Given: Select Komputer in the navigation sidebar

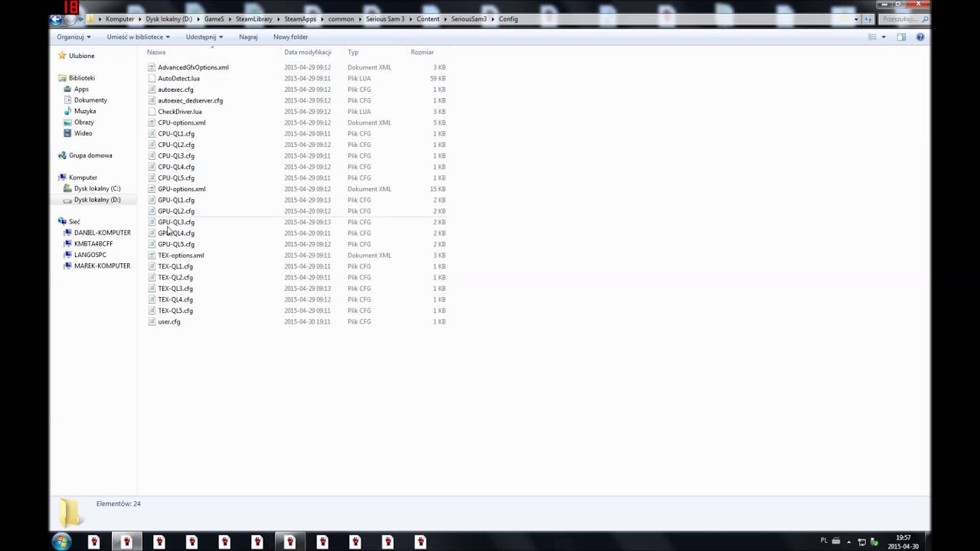Looking at the screenshot, I should [83, 178].
